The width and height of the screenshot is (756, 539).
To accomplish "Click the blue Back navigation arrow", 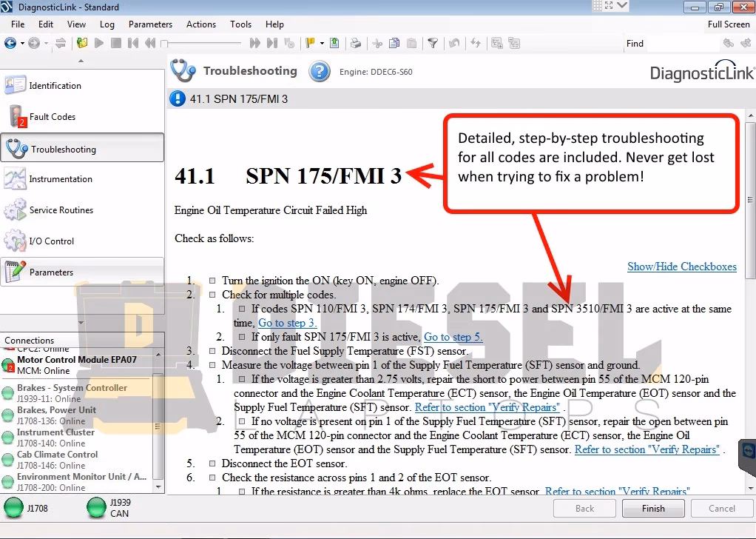I will coord(10,43).
